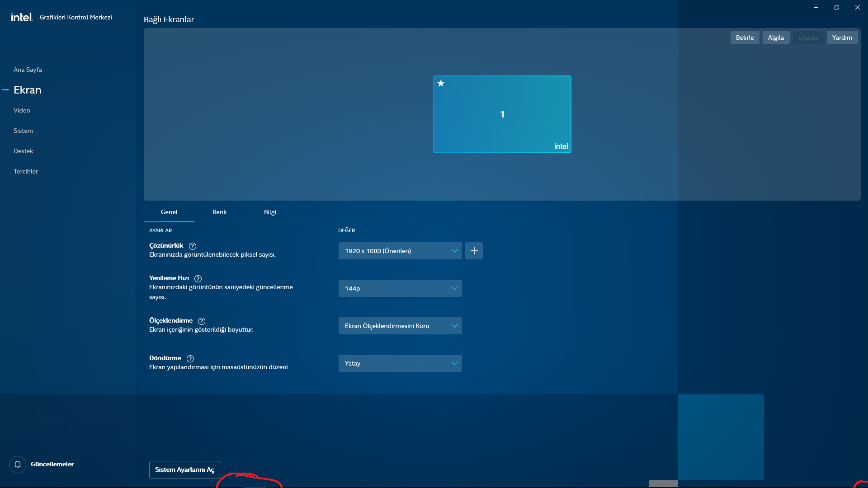
Task: Click the help icon next to Döndürme
Action: click(x=190, y=359)
